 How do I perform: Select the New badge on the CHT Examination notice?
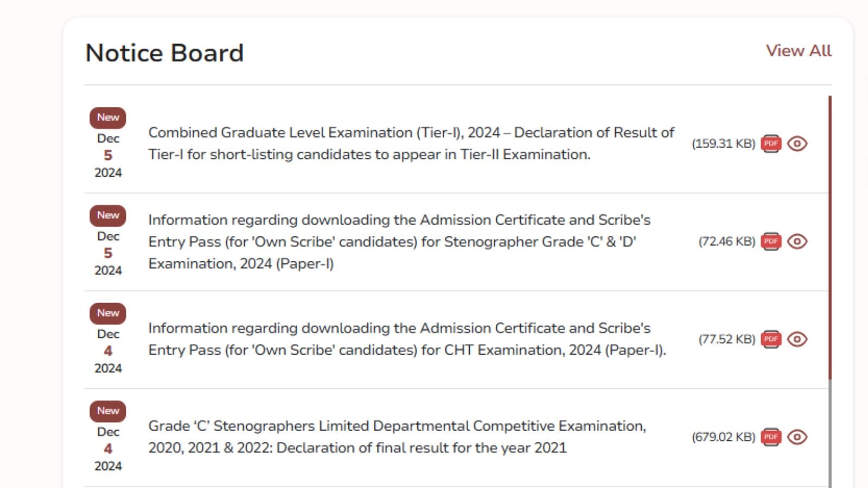107,313
